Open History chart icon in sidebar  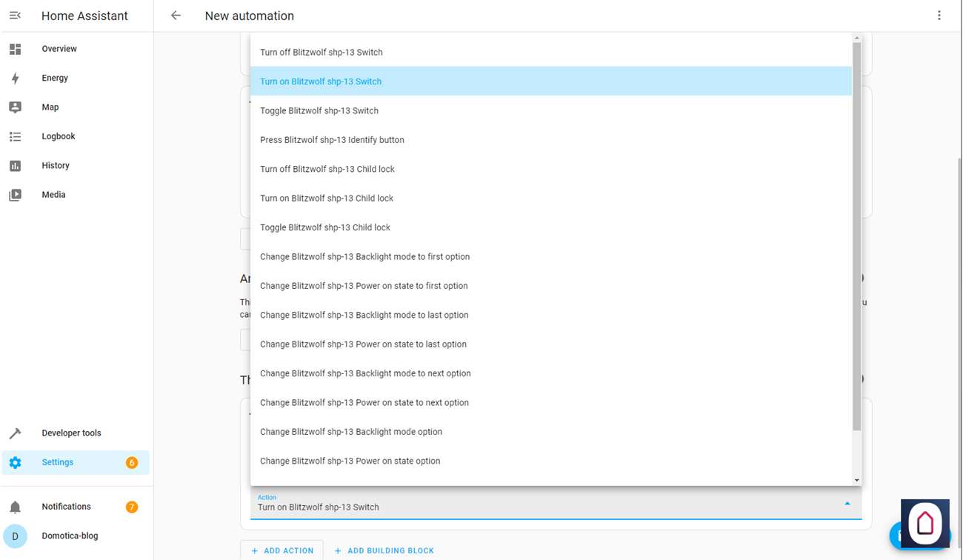tap(15, 166)
